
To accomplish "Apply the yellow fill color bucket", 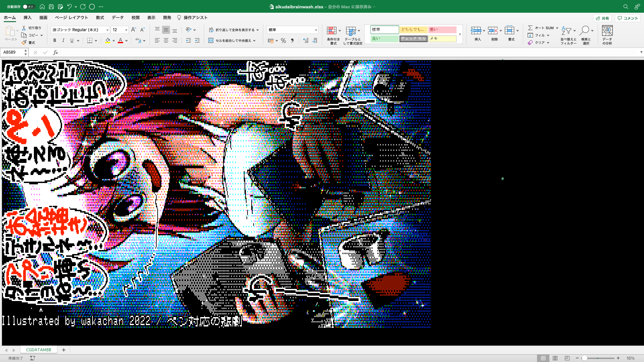I will coord(108,41).
